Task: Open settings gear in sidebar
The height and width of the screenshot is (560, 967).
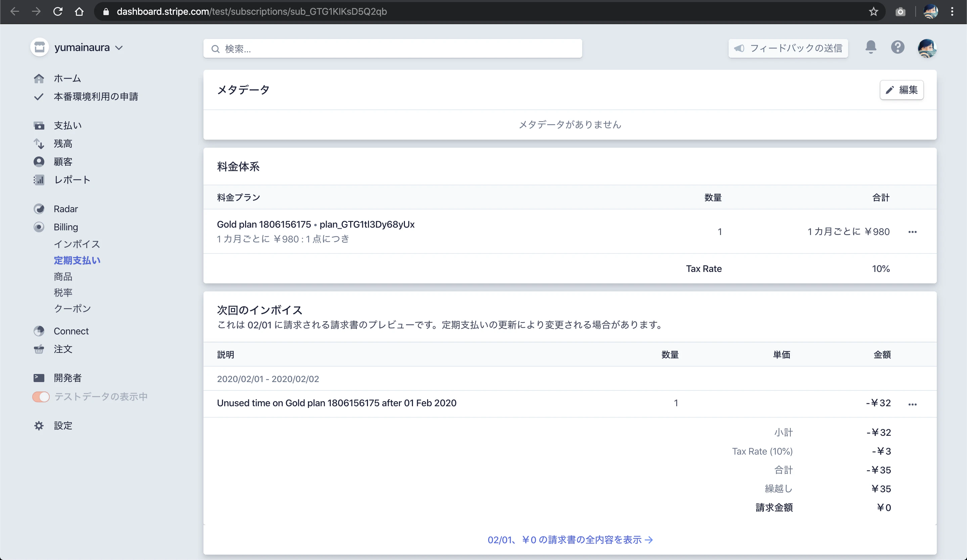Action: tap(39, 425)
